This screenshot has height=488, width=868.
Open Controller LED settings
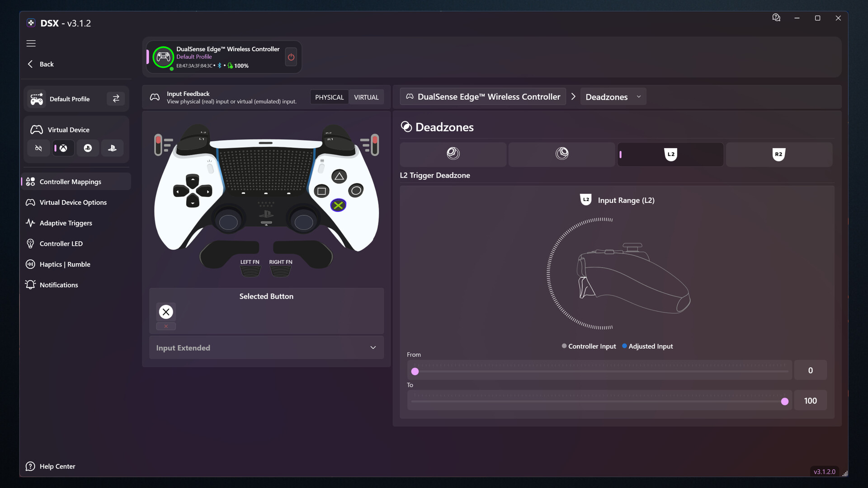(x=61, y=244)
